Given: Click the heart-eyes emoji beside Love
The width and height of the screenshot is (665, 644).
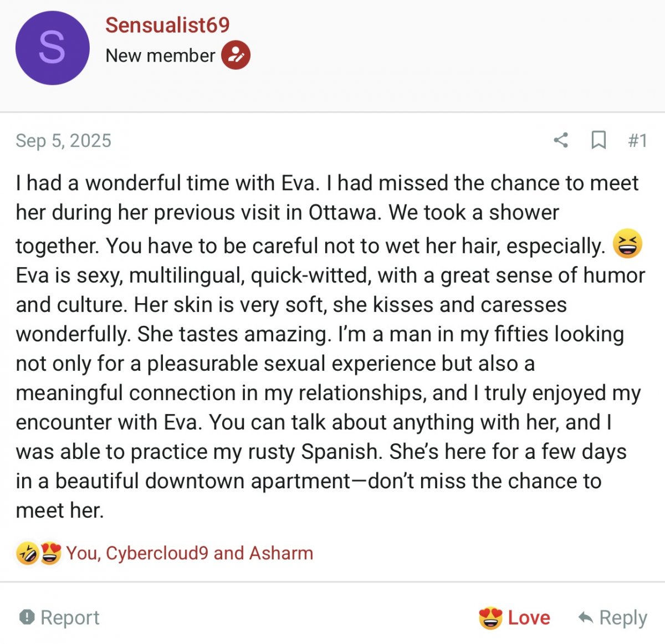Looking at the screenshot, I should 490,617.
